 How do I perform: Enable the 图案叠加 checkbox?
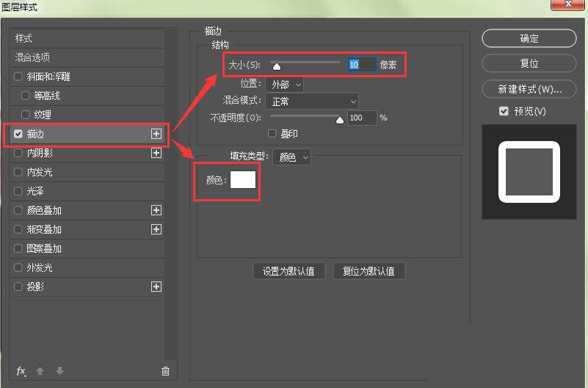click(18, 248)
